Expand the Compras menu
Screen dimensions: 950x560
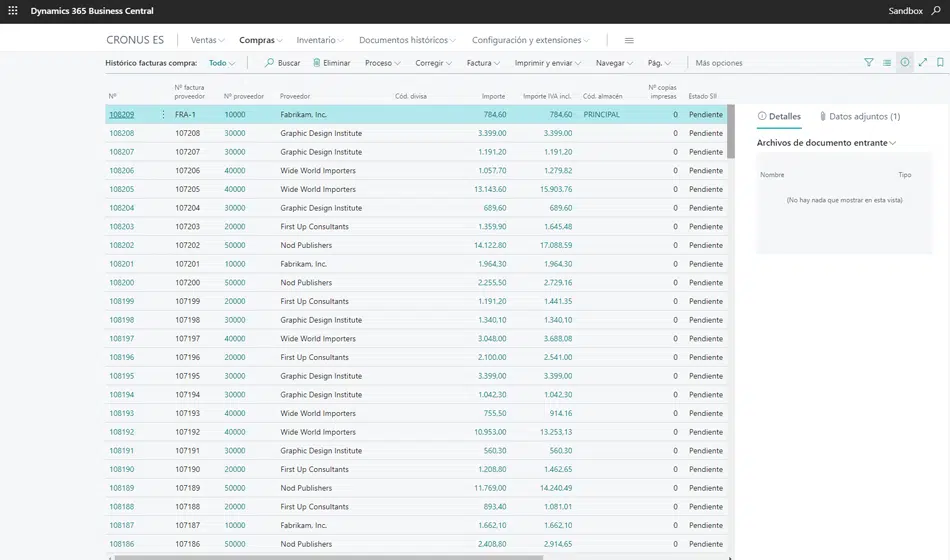point(260,41)
